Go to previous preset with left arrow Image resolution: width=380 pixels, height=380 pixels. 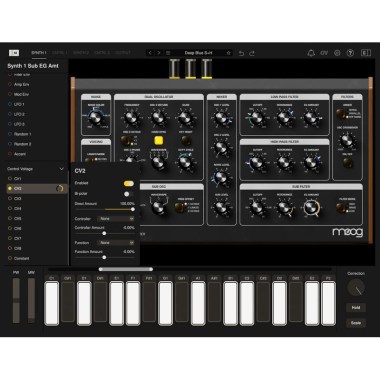tap(150, 53)
